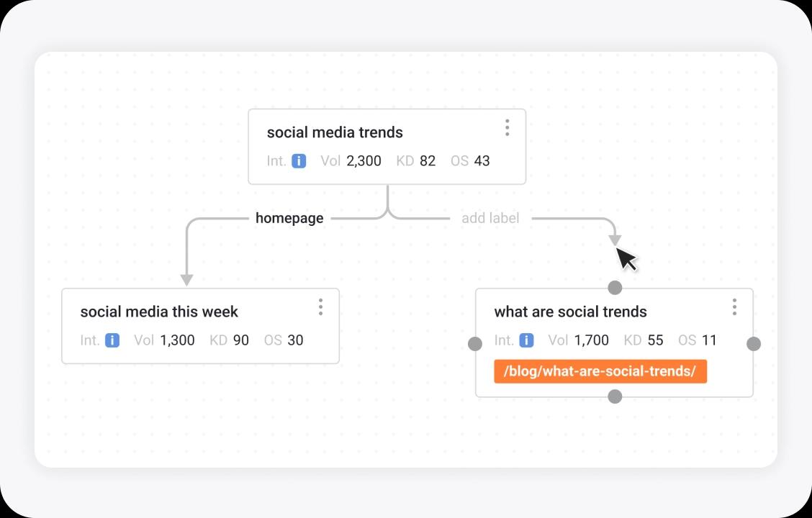Click the OS 11 value on 'what are social trends'
The width and height of the screenshot is (812, 518).
pyautogui.click(x=709, y=340)
